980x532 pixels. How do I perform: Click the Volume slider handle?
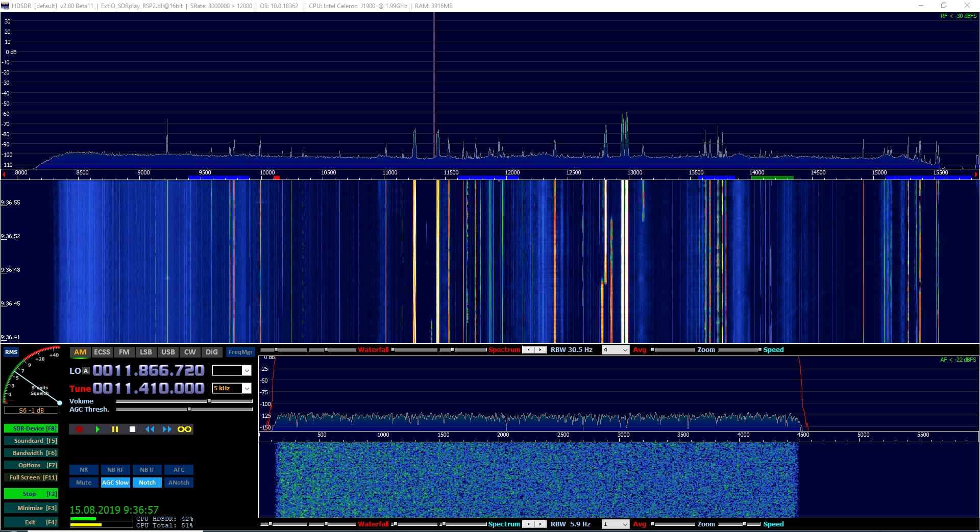(x=209, y=401)
